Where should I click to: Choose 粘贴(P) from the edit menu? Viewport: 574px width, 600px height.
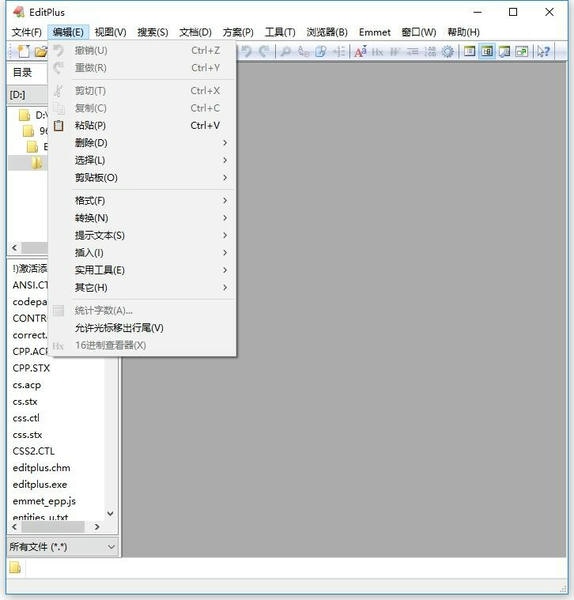click(142, 126)
